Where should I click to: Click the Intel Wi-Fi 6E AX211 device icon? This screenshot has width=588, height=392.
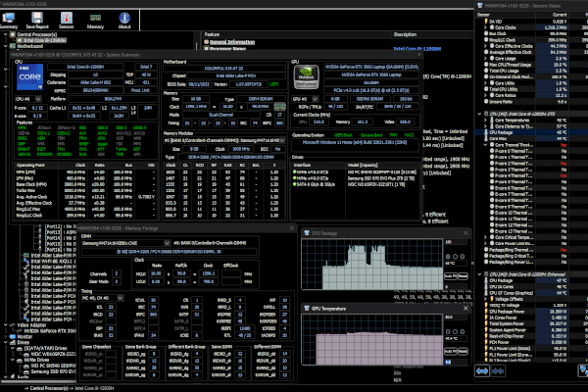click(x=26, y=261)
